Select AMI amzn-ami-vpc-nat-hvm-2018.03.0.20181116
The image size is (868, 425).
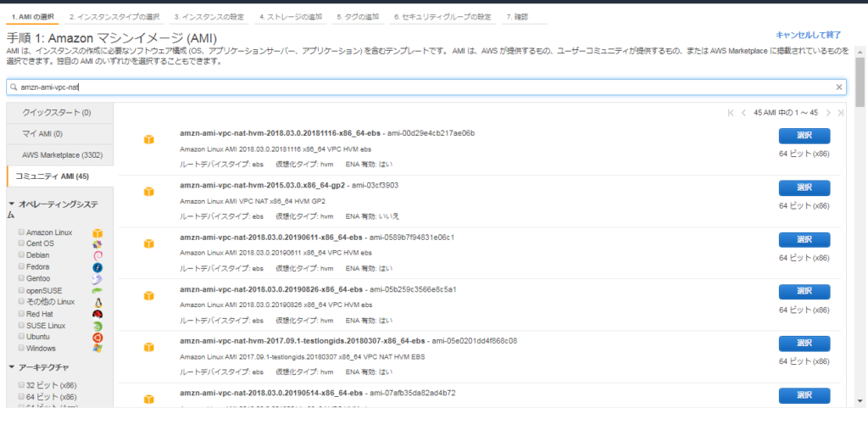tap(804, 136)
